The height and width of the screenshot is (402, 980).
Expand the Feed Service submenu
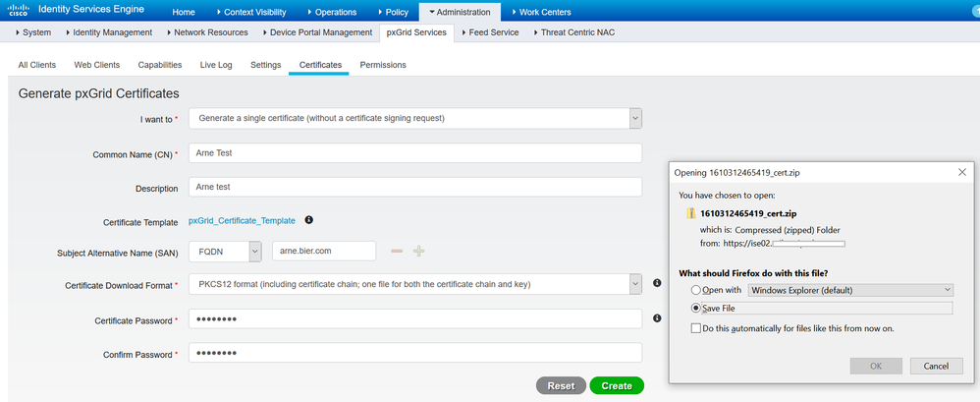[x=491, y=32]
